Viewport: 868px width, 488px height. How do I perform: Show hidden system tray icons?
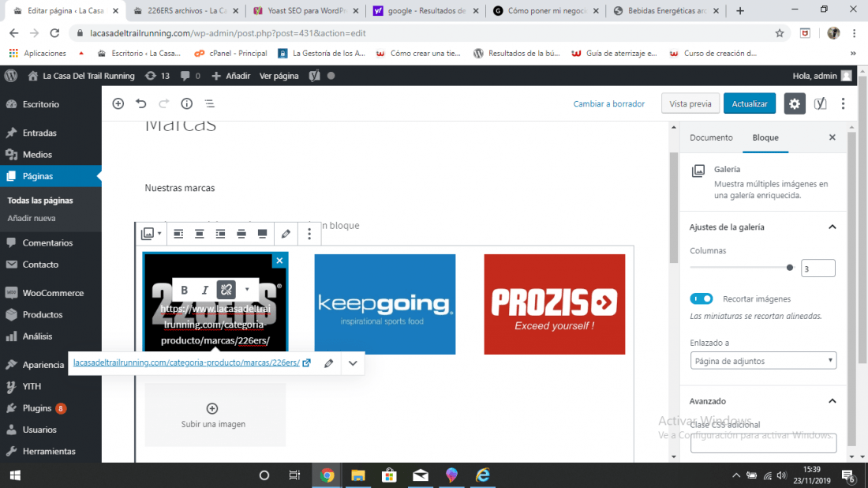click(x=735, y=475)
